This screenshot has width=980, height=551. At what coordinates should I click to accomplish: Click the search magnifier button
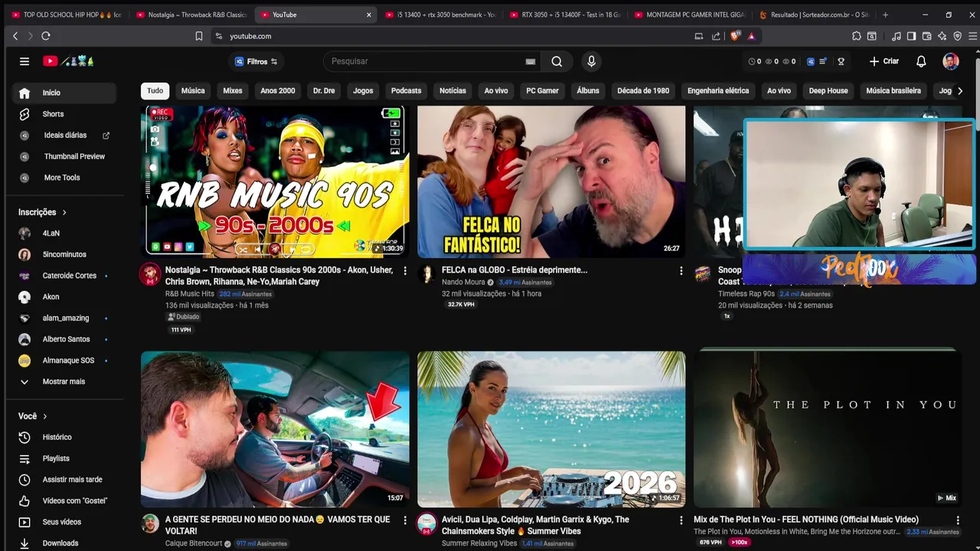pyautogui.click(x=557, y=61)
